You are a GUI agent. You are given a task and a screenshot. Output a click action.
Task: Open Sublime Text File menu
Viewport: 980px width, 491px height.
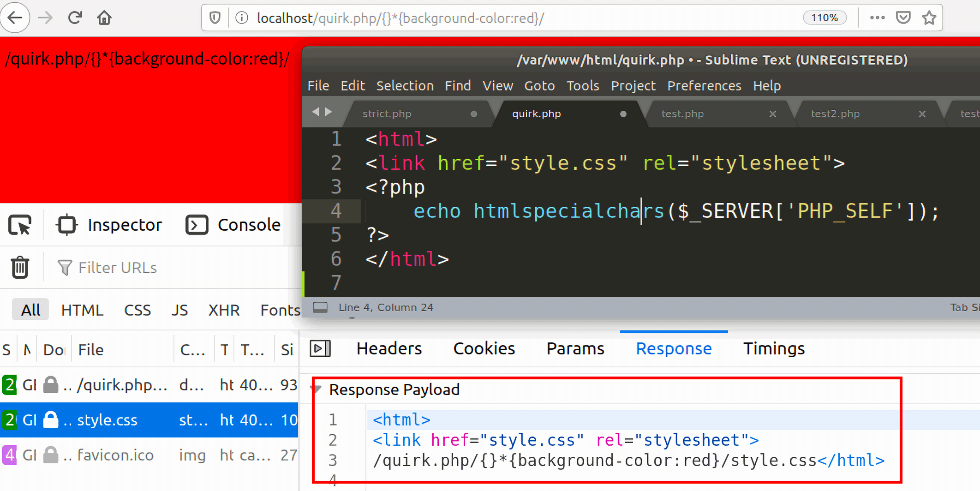tap(318, 86)
